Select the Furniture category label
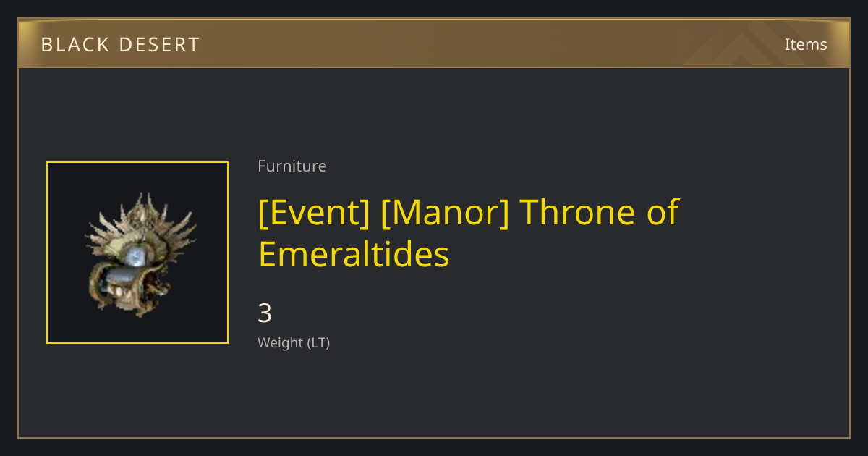The image size is (868, 456). tap(292, 166)
